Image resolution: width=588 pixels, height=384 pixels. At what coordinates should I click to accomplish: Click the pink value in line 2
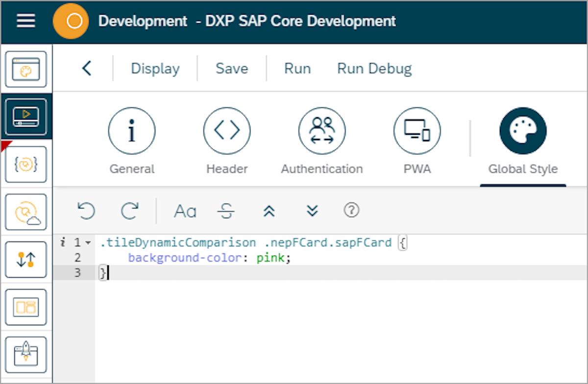[271, 257]
